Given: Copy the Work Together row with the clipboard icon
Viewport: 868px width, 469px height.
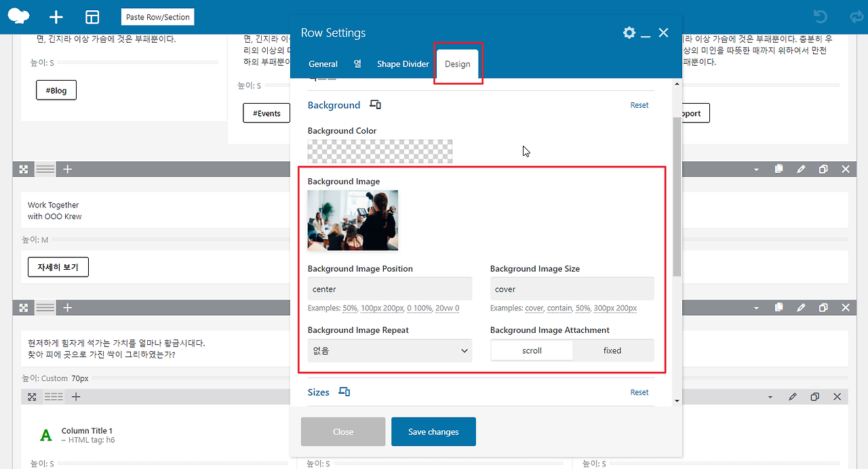Looking at the screenshot, I should click(779, 169).
